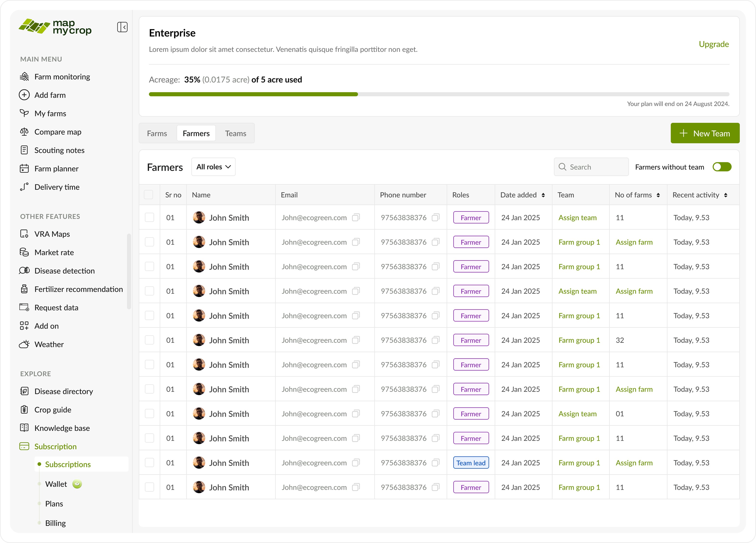Copy the first row phone number
The width and height of the screenshot is (756, 543).
pos(435,218)
